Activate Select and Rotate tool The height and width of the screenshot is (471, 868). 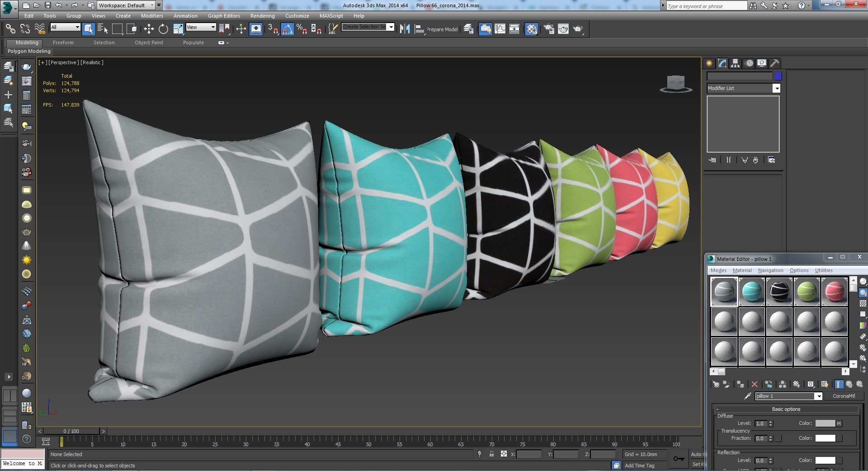point(163,29)
